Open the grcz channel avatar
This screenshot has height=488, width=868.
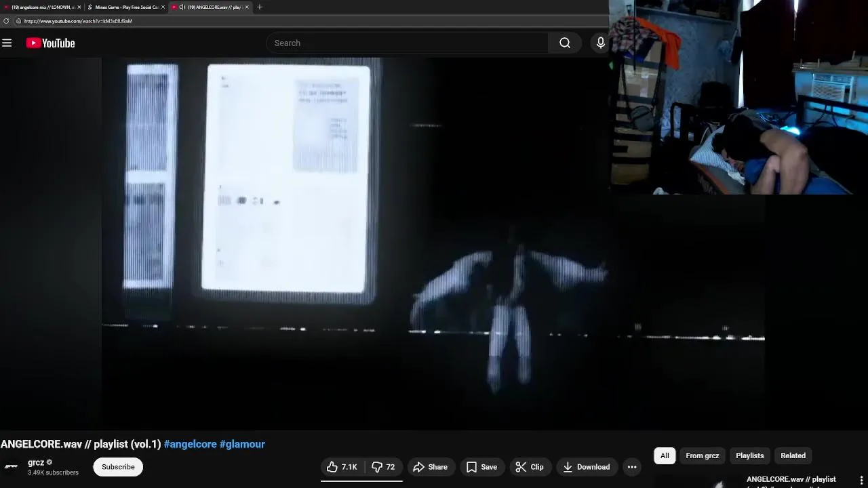[x=11, y=466]
